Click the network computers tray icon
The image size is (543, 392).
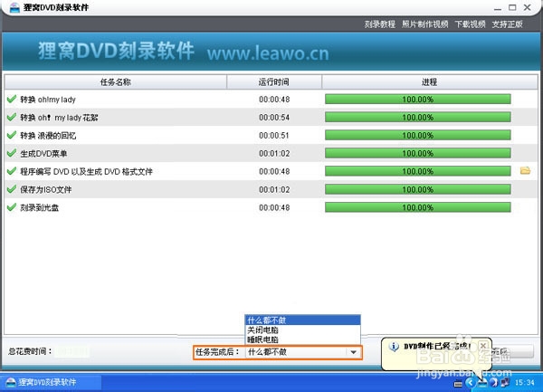click(505, 382)
